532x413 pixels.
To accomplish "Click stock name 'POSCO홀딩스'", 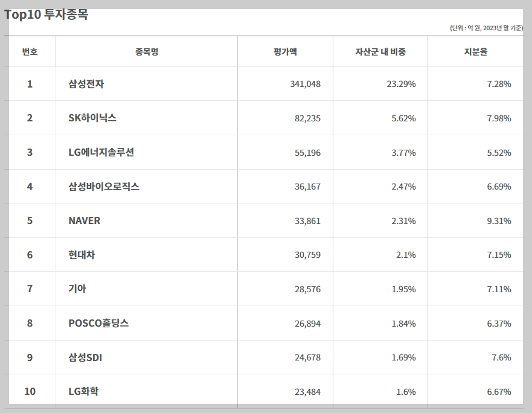I will coord(98,323).
